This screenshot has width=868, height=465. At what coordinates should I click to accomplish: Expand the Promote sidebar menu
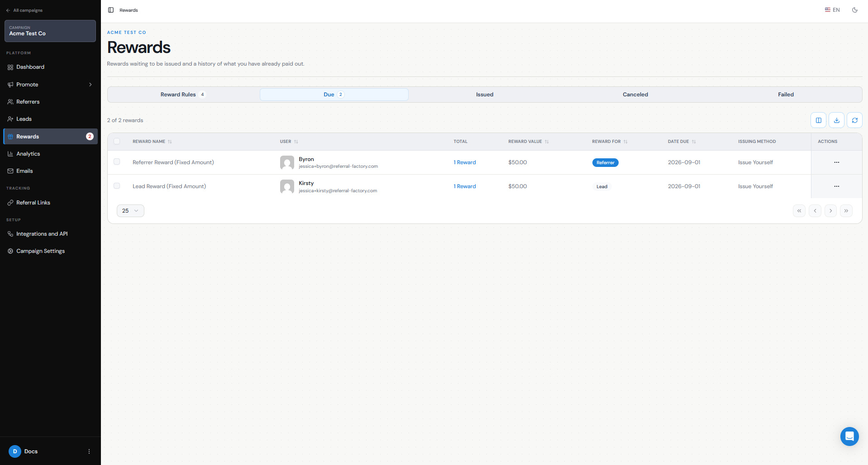[x=50, y=85]
